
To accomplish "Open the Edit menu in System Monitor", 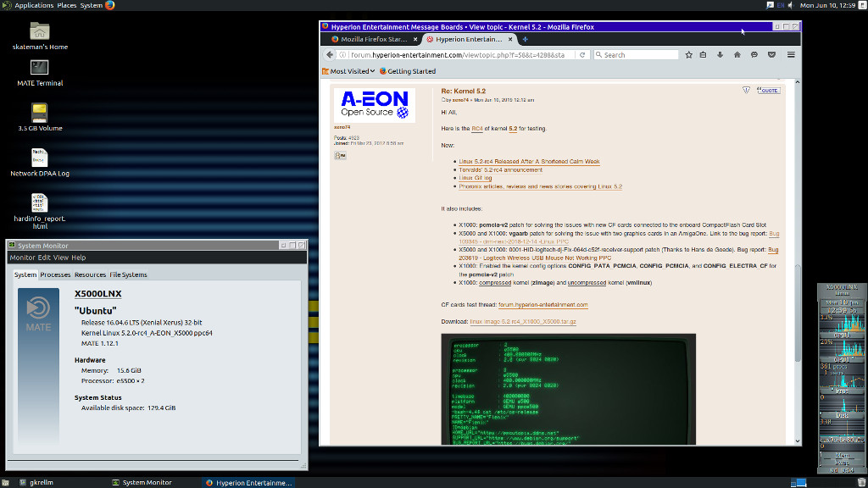I will 44,258.
